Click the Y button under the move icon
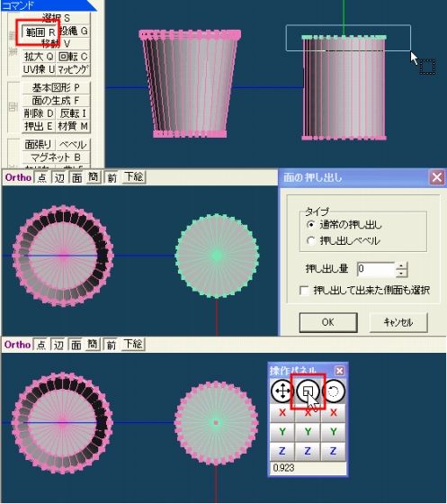Image resolution: width=447 pixels, height=504 pixels. (282, 432)
